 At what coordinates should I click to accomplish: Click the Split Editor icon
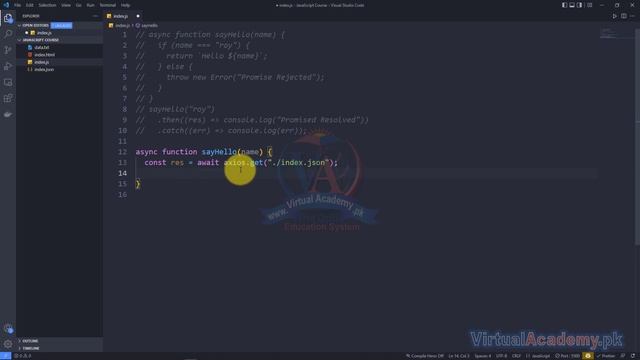pyautogui.click(x=624, y=16)
